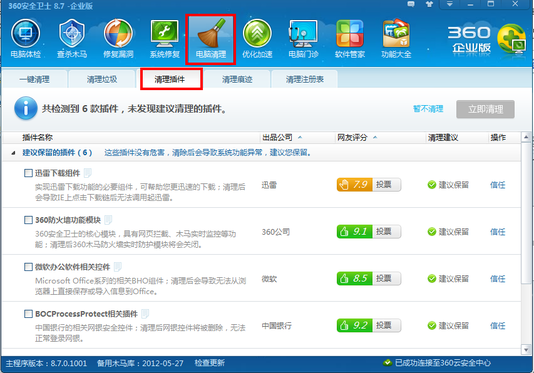534x373 pixels.
Task: Check the 360防火墙功能模块 checkbox
Action: tap(28, 220)
